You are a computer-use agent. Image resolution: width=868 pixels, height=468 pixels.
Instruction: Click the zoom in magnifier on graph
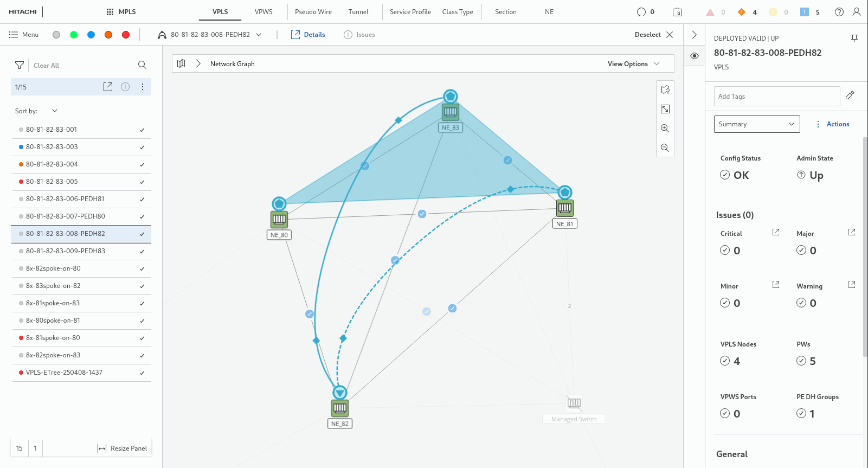(x=665, y=129)
